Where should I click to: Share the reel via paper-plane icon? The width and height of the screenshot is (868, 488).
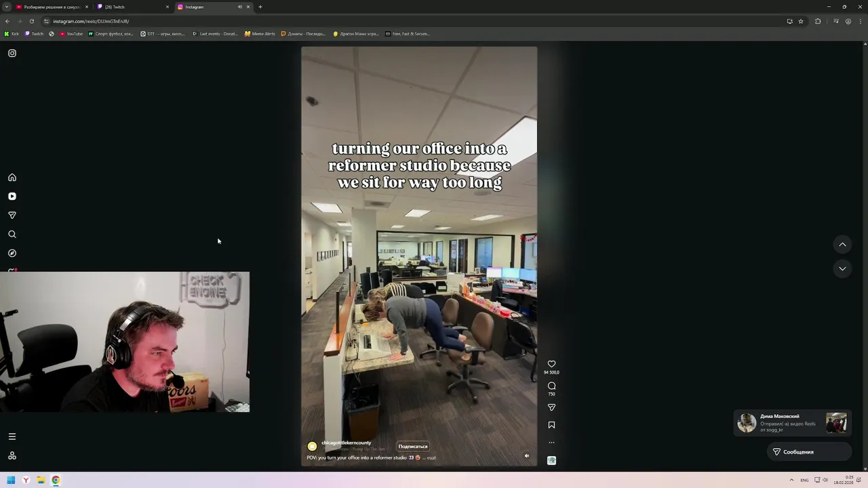click(551, 407)
